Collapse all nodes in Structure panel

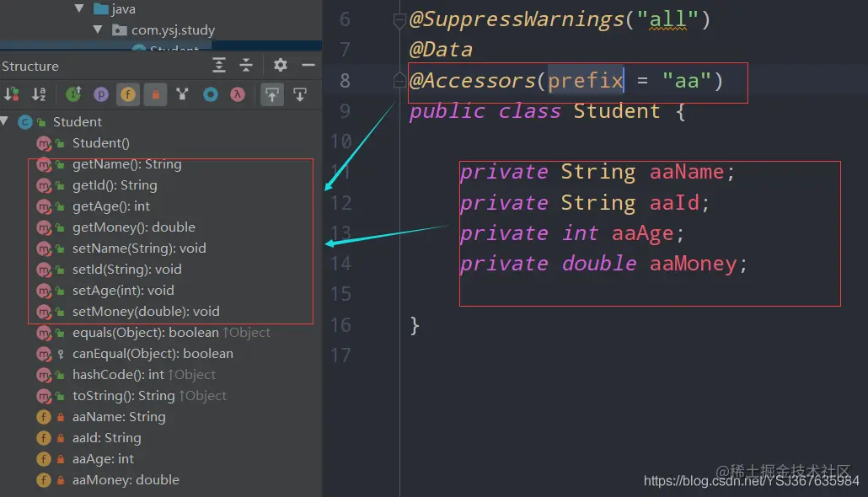tap(246, 66)
